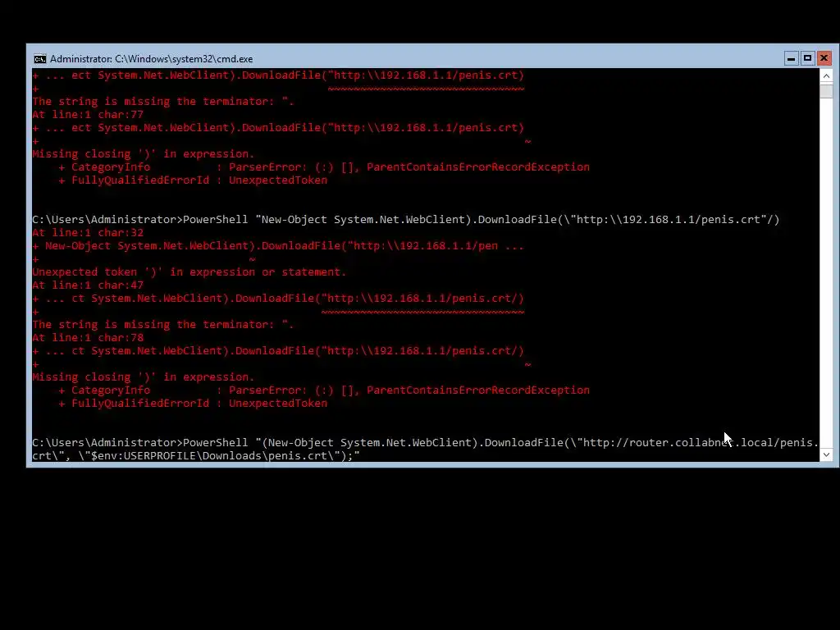The height and width of the screenshot is (630, 840).
Task: Click 'At line:1 char:78' text
Action: (88, 338)
